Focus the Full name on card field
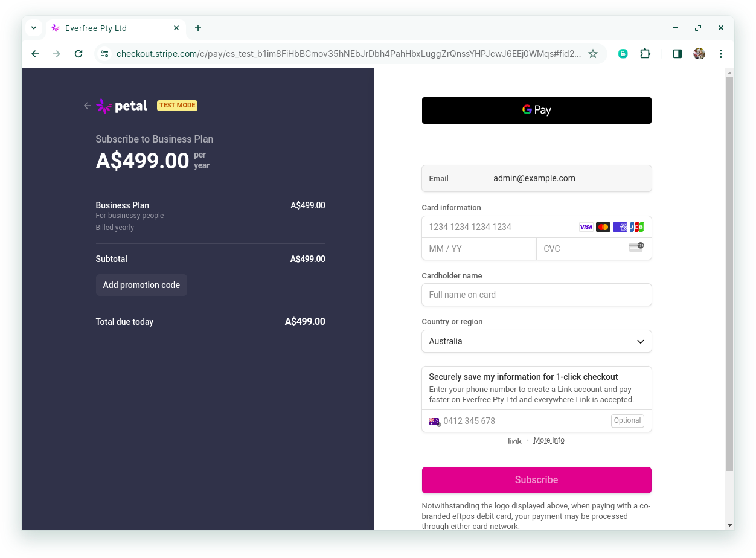Screen dimensions: 756x558 coord(536,295)
